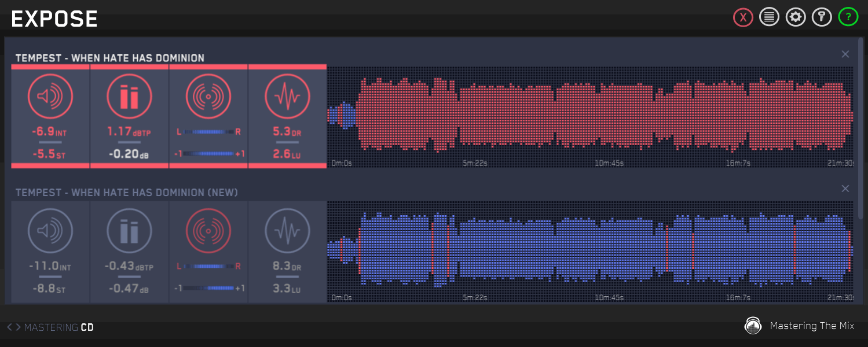Click the red waveform at 10m:45s
Screen dimensions: 868x347
609,116
